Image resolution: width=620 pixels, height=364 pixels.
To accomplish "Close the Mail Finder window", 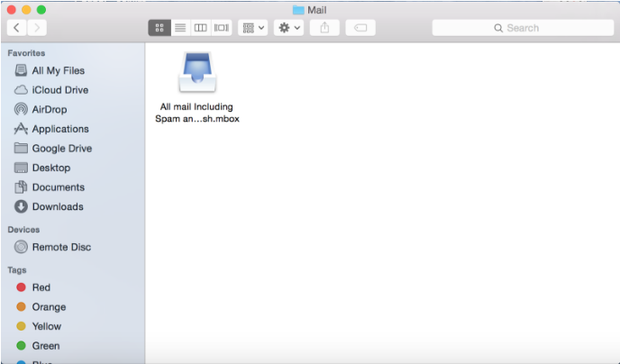I will (x=12, y=10).
